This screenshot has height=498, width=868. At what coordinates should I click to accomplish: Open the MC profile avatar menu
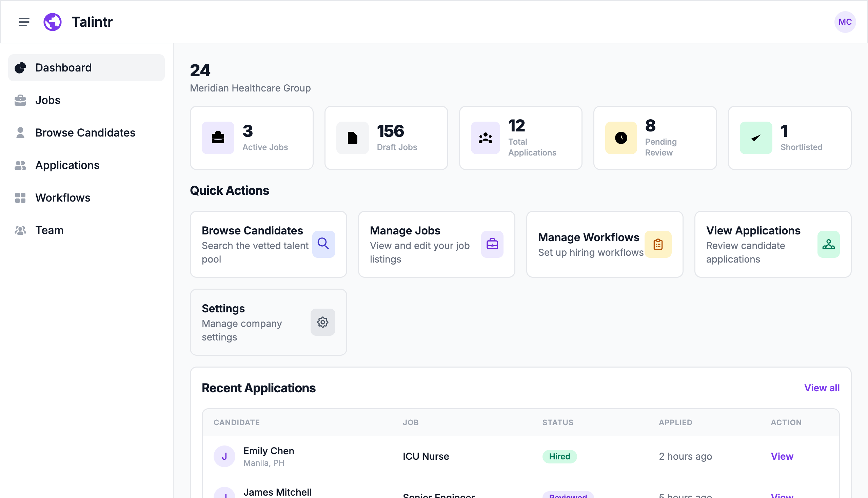tap(845, 22)
